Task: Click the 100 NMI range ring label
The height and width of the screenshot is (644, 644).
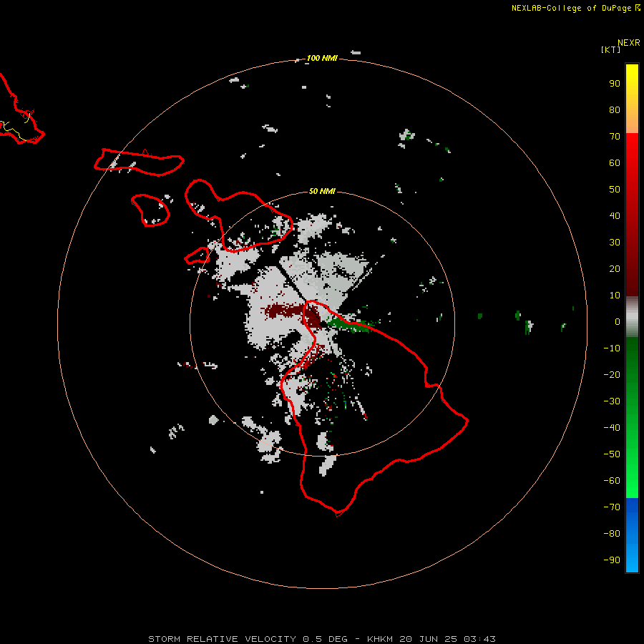Action: 322,58
